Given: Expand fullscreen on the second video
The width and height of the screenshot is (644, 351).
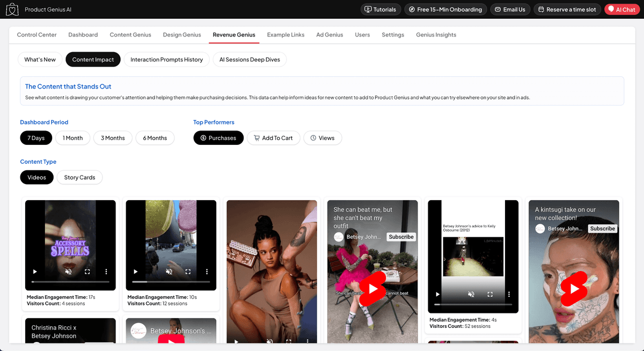Looking at the screenshot, I should pyautogui.click(x=189, y=272).
